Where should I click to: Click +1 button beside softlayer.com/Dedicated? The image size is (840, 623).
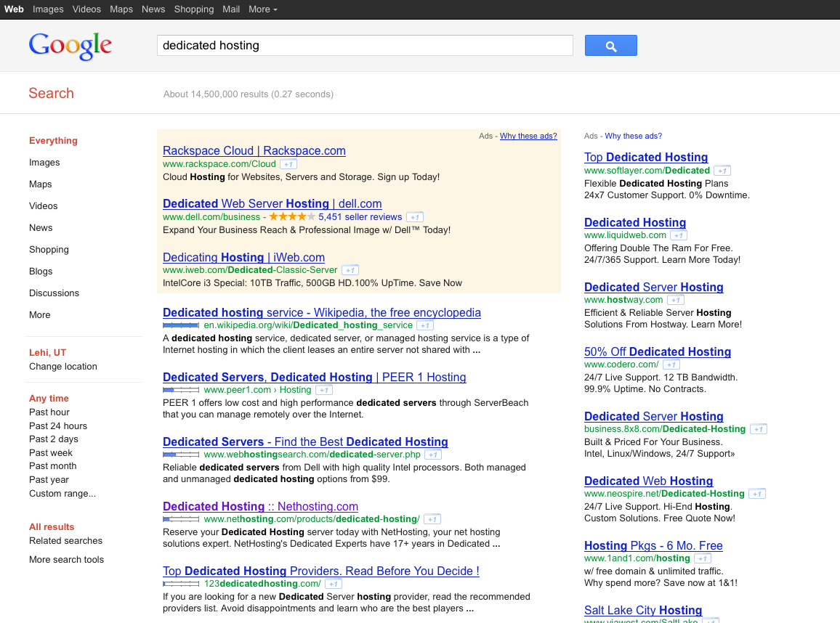(x=723, y=171)
